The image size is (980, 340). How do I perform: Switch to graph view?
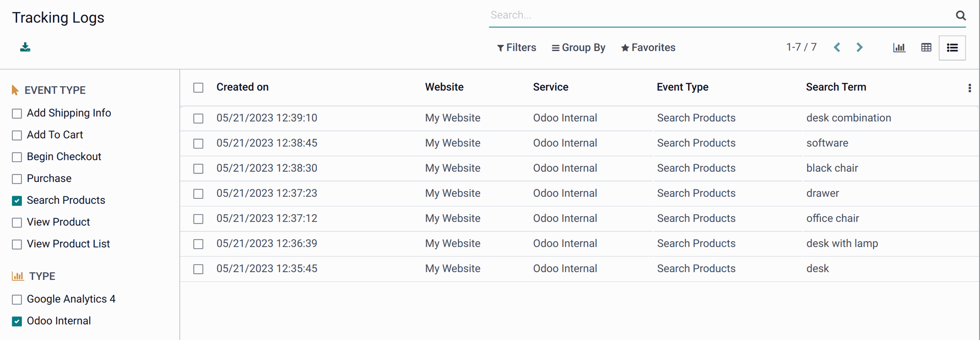[x=899, y=47]
